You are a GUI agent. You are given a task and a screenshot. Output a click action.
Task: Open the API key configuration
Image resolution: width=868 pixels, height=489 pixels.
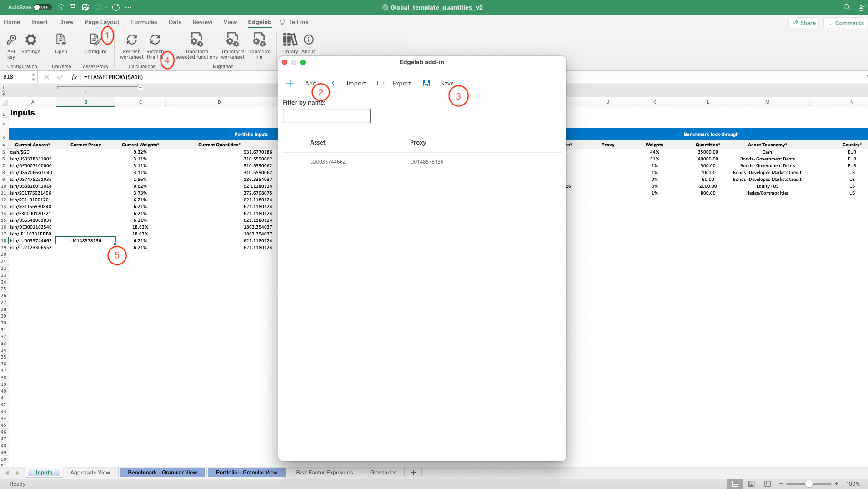[x=11, y=46]
